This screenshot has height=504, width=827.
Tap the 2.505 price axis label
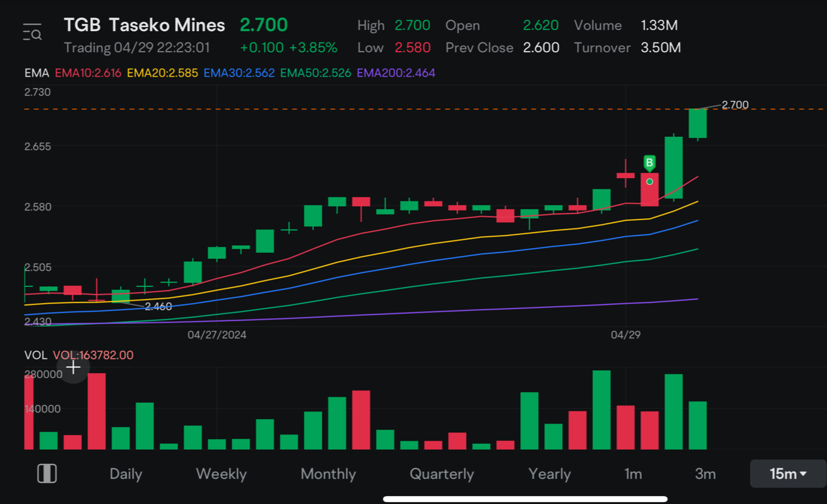point(37,267)
